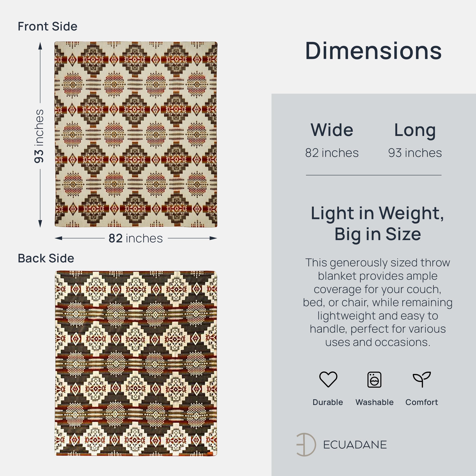Click the "Front Side" label
The image size is (476, 476).
pyautogui.click(x=48, y=26)
